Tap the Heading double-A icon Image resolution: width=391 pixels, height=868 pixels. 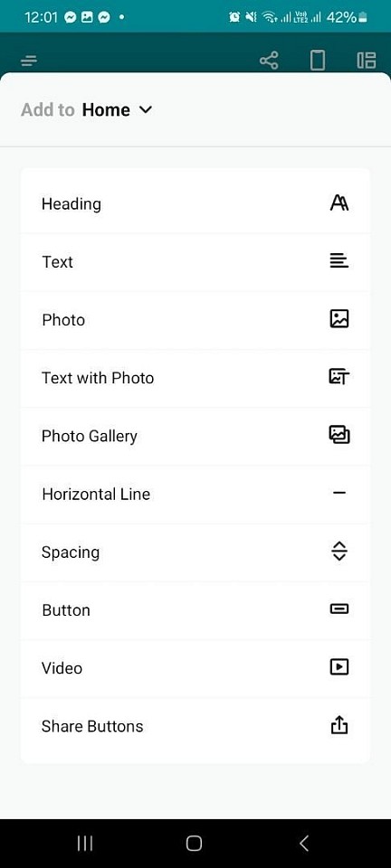pos(339,203)
